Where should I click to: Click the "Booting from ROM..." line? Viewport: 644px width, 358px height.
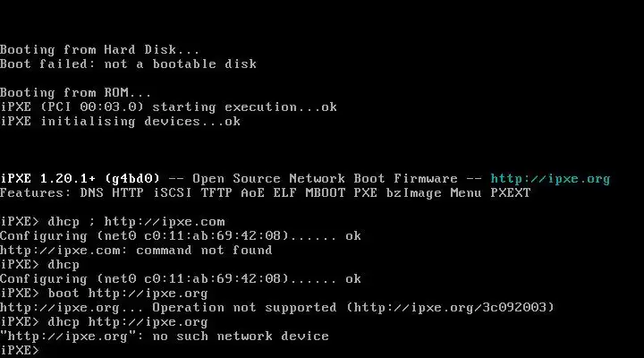76,92
